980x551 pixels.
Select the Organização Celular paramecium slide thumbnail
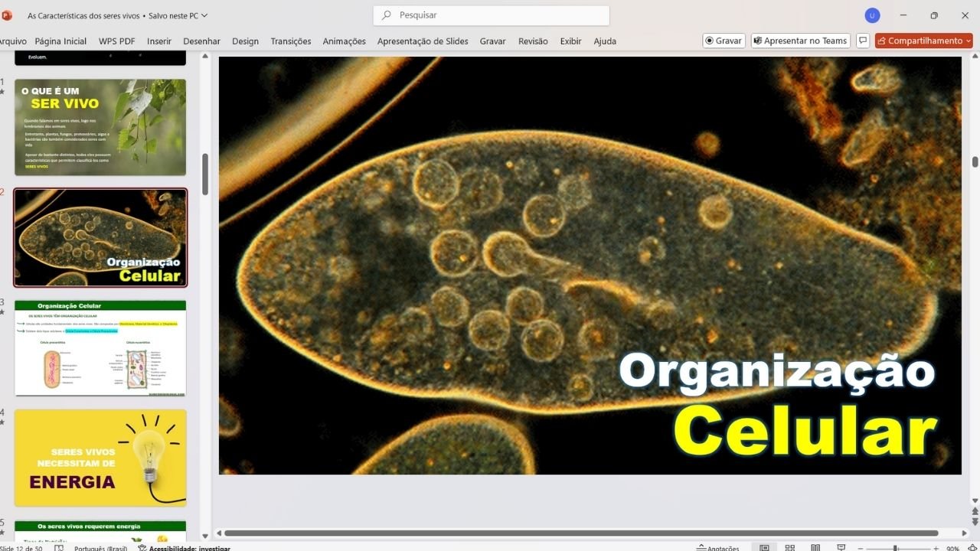pyautogui.click(x=100, y=237)
